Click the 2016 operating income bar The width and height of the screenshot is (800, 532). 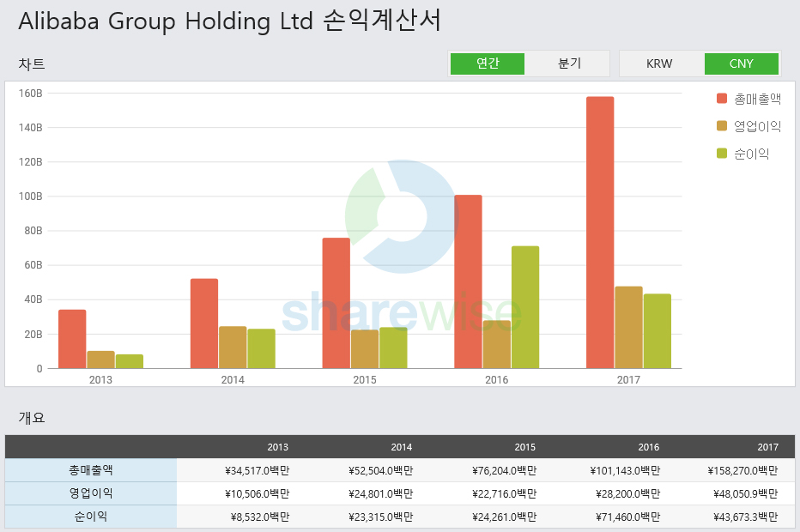coord(497,344)
